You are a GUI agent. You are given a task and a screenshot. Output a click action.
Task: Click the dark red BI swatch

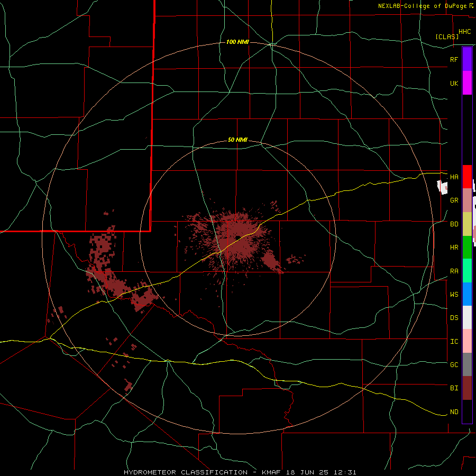tap(467, 388)
